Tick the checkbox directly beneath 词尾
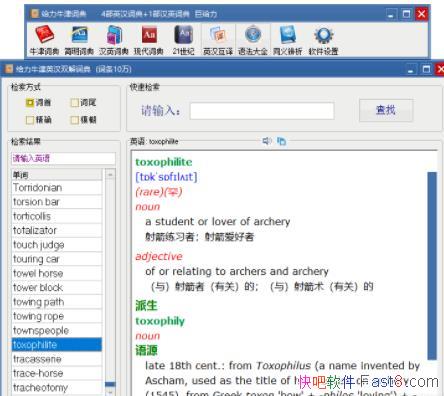This screenshot has width=444, height=396. 75,120
